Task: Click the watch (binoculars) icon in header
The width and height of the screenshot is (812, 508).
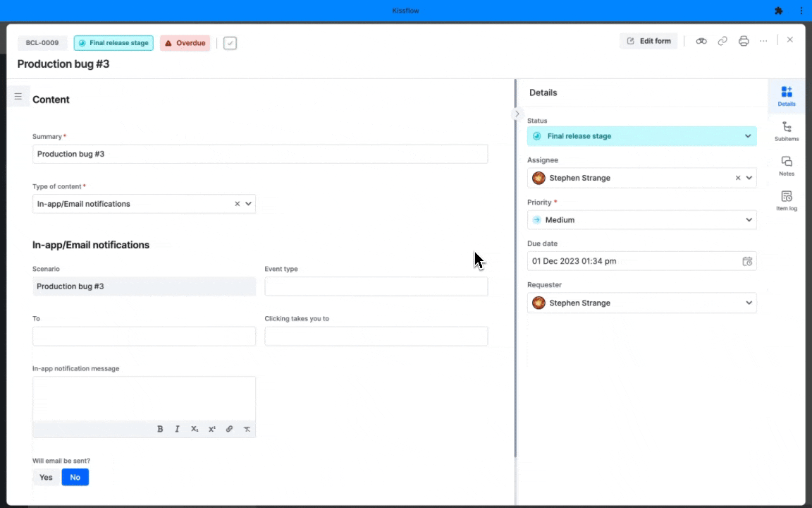Action: [x=701, y=41]
